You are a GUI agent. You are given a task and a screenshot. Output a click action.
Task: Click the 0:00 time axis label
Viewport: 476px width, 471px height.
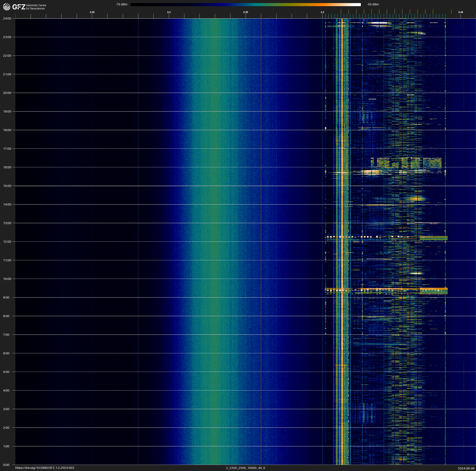coord(6,465)
